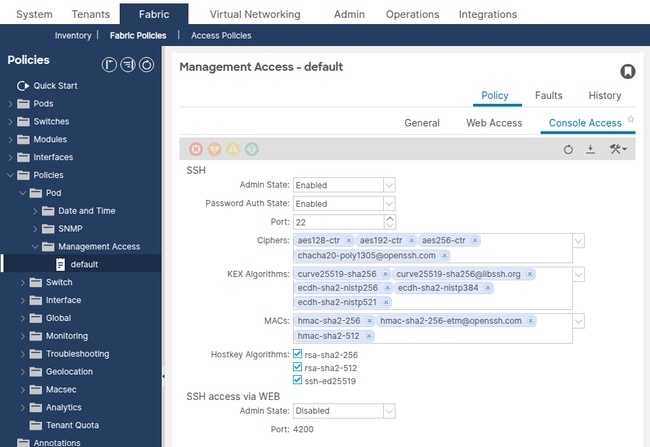Image resolution: width=650 pixels, height=447 pixels.
Task: Remove the aes192-ctr cipher tag
Action: tap(411, 241)
